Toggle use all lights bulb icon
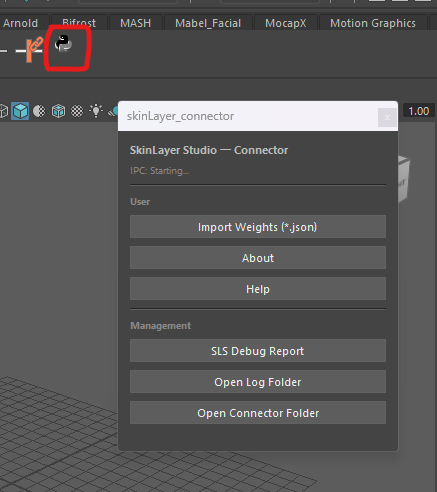 (96, 111)
